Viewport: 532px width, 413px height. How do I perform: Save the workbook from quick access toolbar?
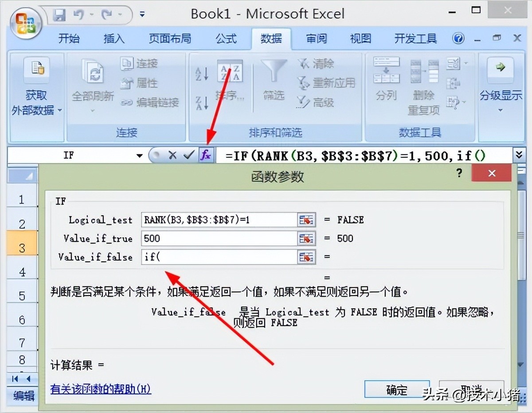[x=59, y=15]
